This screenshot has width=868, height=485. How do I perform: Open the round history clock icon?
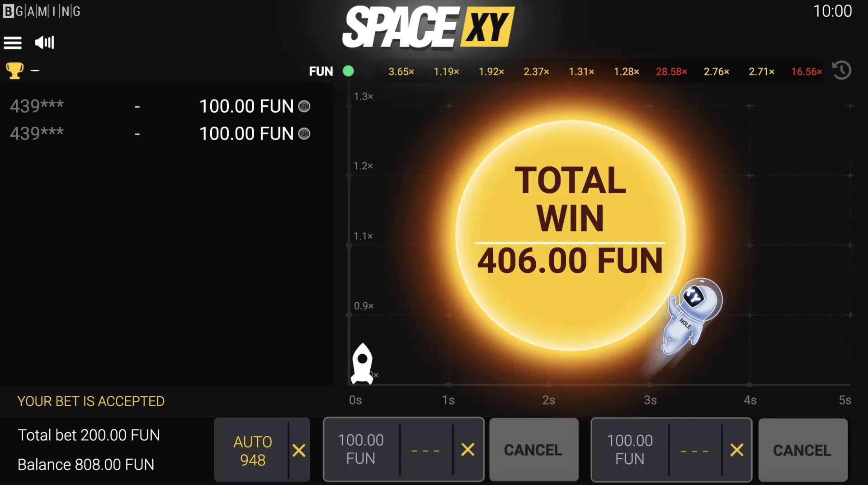tap(841, 71)
